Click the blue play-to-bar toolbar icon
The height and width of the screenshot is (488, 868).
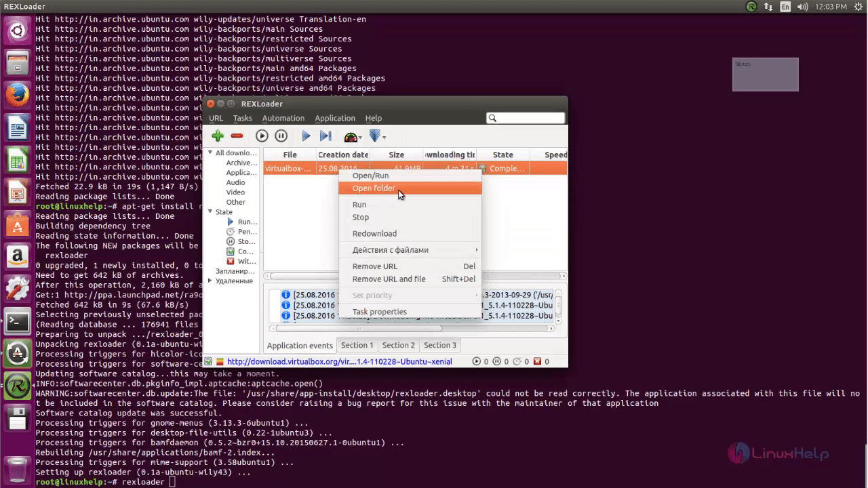tap(325, 136)
